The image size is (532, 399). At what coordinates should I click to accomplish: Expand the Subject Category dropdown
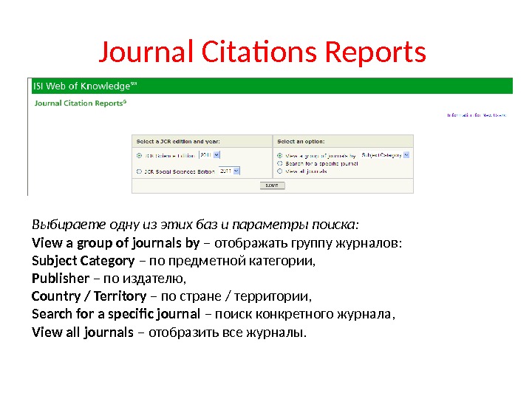385,155
